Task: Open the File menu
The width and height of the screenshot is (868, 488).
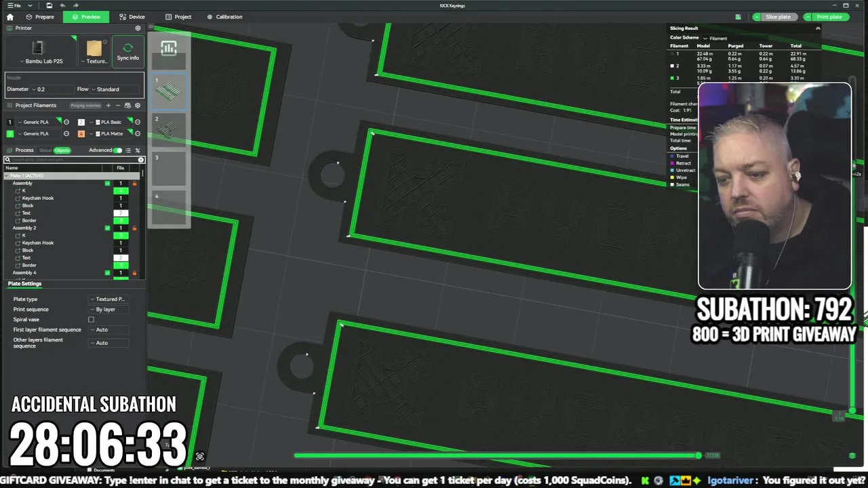Action: [14, 5]
